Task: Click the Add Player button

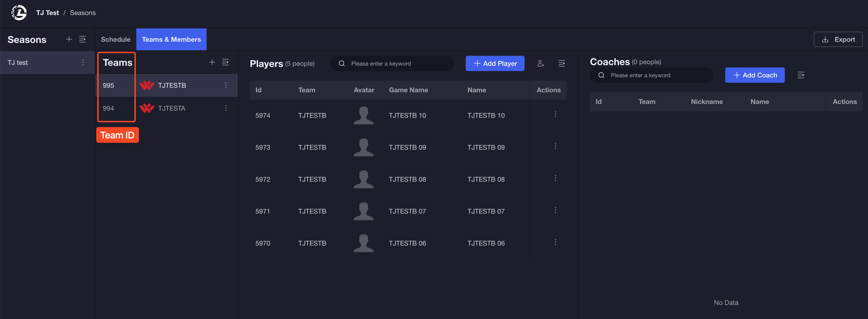Action: (x=495, y=63)
